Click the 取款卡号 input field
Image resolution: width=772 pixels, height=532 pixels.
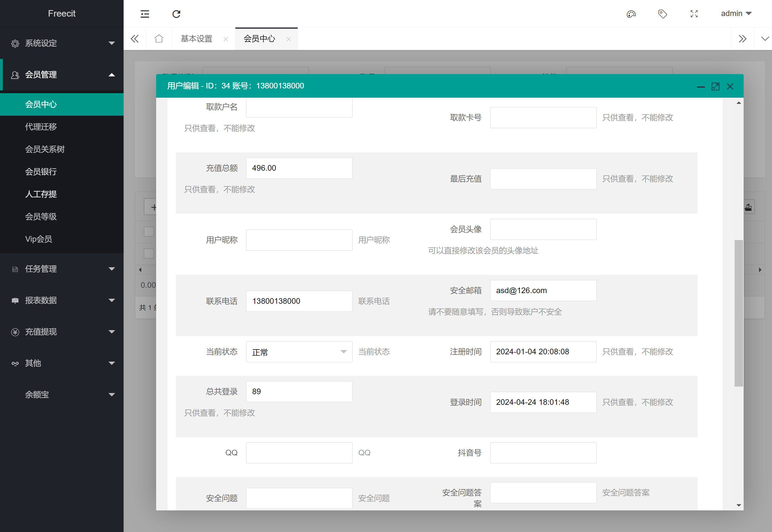(x=543, y=117)
